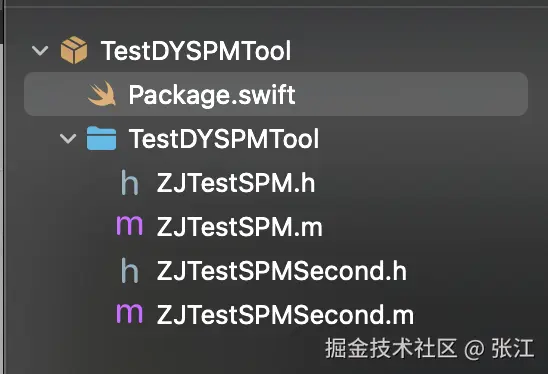
Task: Open the ZJTestSPM.h file name
Action: pyautogui.click(x=236, y=183)
